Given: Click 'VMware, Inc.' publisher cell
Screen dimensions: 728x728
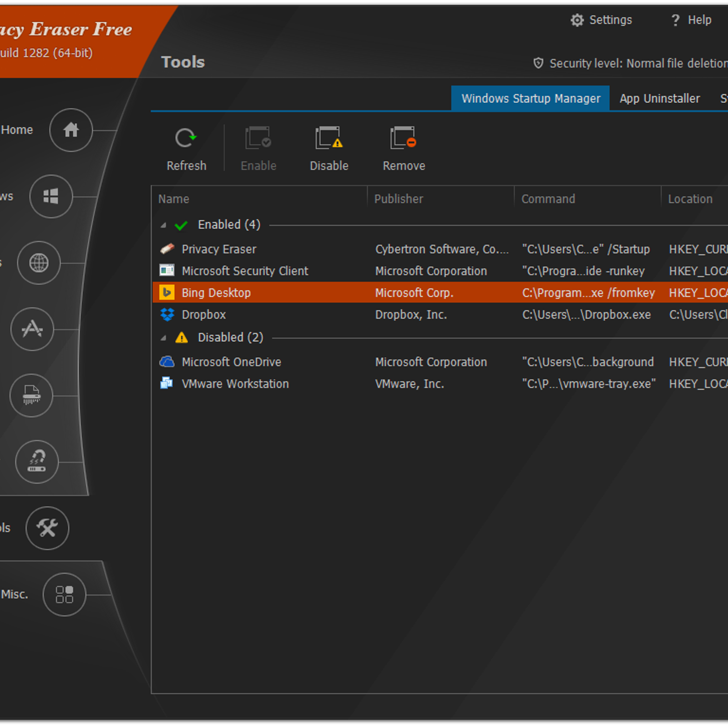Looking at the screenshot, I should click(x=409, y=384).
